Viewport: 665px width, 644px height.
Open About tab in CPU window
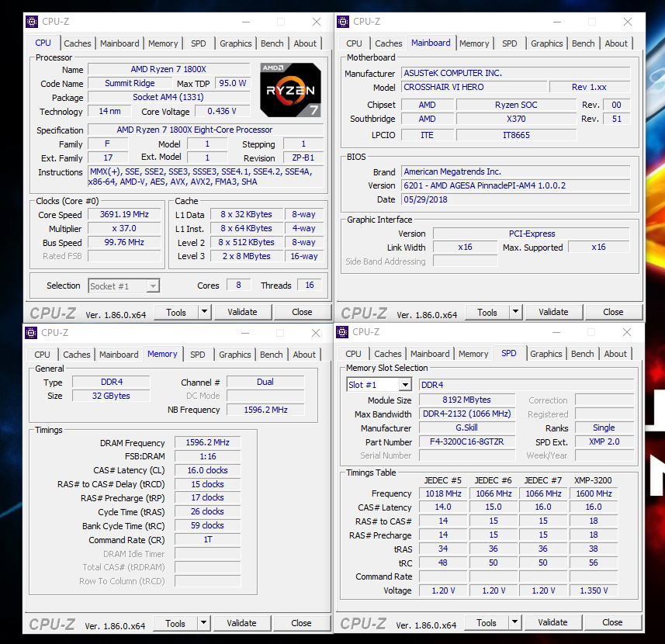click(x=305, y=43)
